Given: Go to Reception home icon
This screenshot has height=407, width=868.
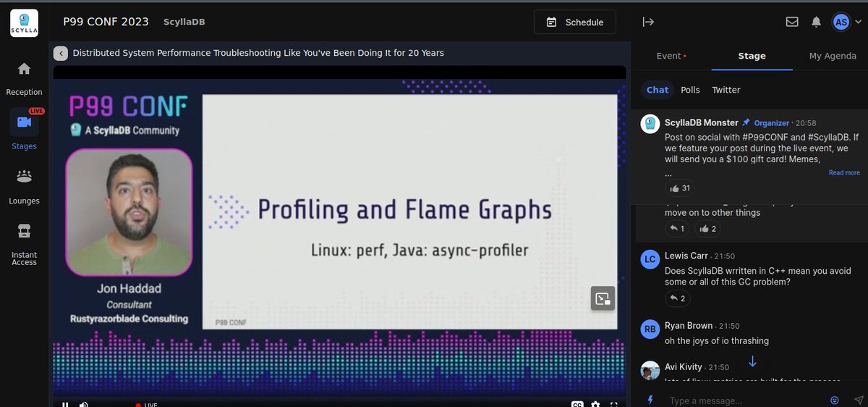Looking at the screenshot, I should click(24, 69).
